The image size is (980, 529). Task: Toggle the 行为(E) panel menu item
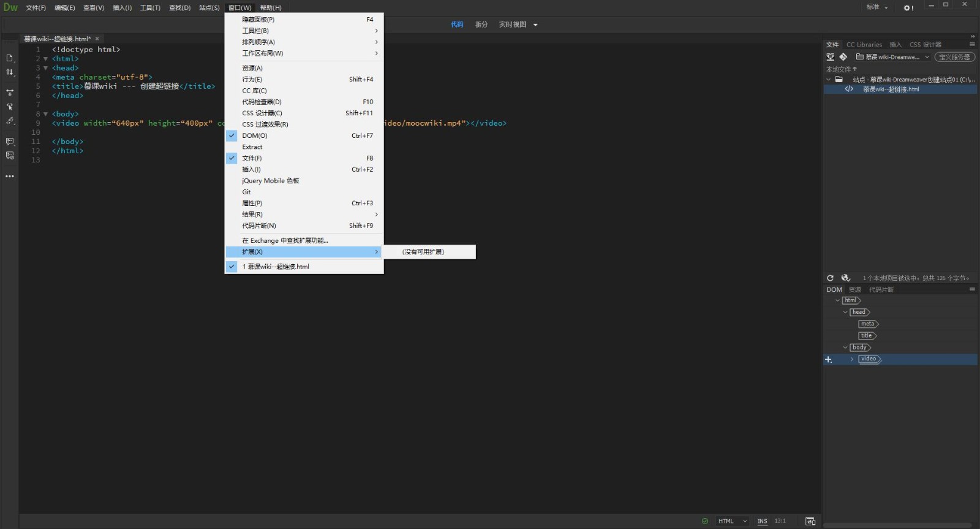(304, 79)
